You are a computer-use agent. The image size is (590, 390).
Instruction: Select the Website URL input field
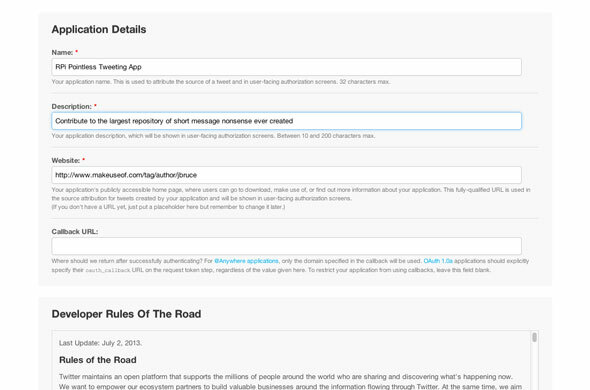[x=286, y=175]
